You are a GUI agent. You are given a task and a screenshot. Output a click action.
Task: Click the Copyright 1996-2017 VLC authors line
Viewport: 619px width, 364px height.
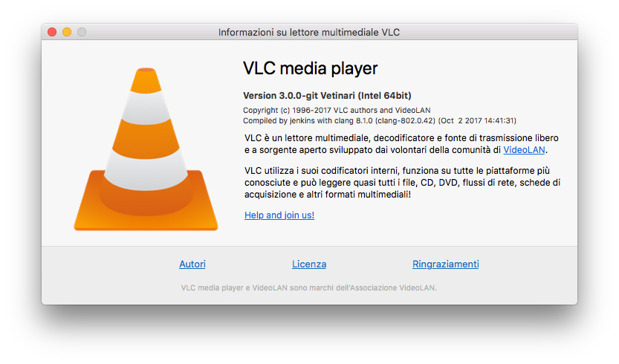337,110
